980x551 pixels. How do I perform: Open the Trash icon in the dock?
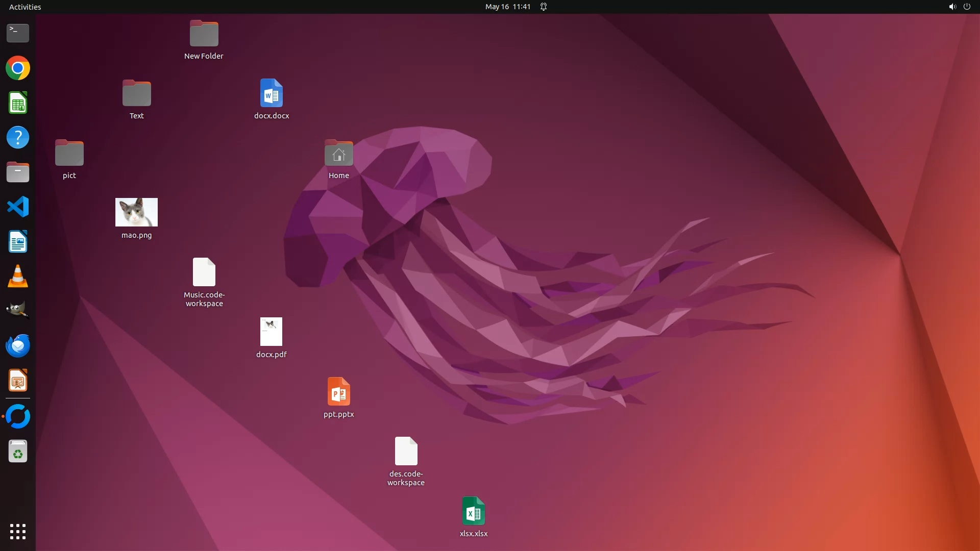pos(18,452)
